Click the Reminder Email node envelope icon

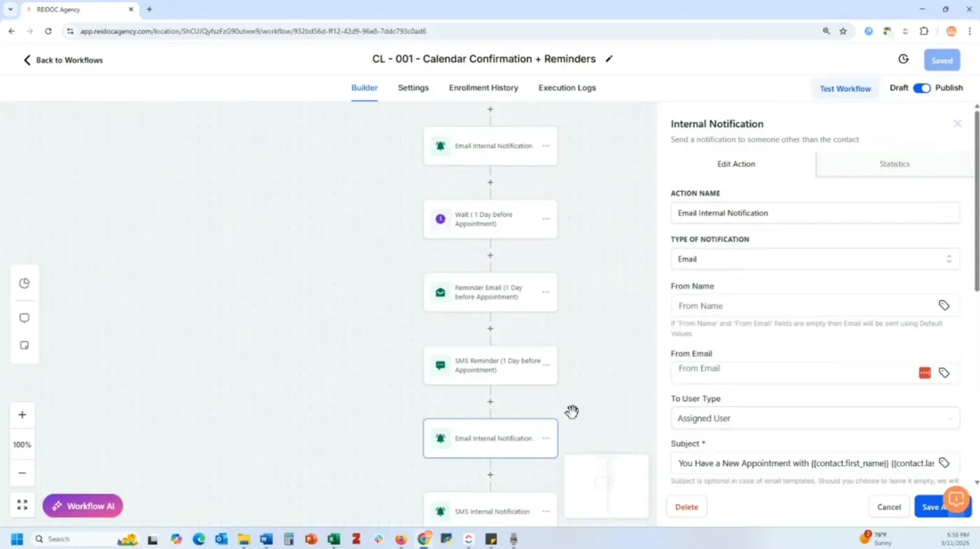[x=441, y=292]
